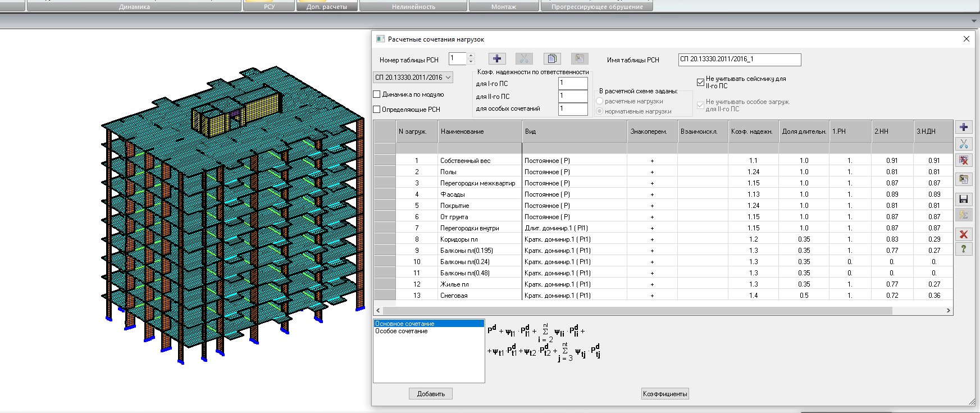Select нормативные нагрузки radio button
Viewport: 980px width, 413px height.
pos(600,111)
